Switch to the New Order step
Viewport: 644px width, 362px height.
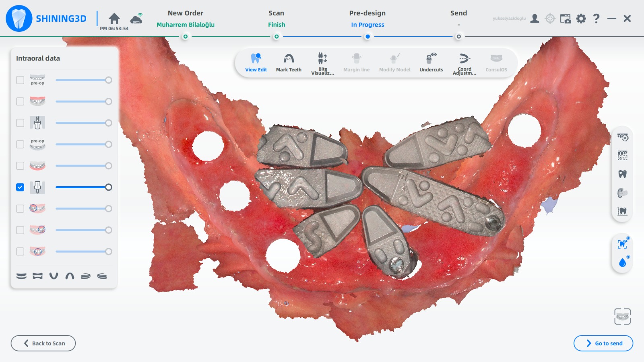tap(185, 19)
